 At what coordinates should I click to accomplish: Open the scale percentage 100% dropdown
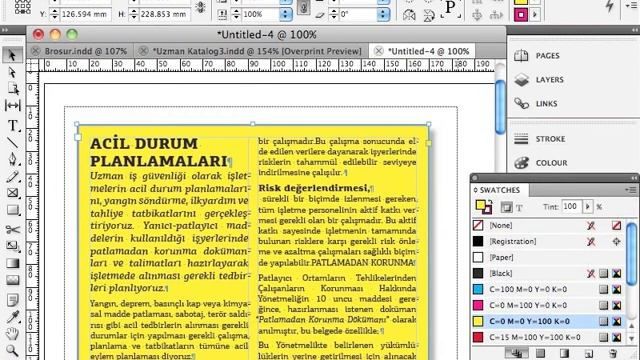(286, 14)
